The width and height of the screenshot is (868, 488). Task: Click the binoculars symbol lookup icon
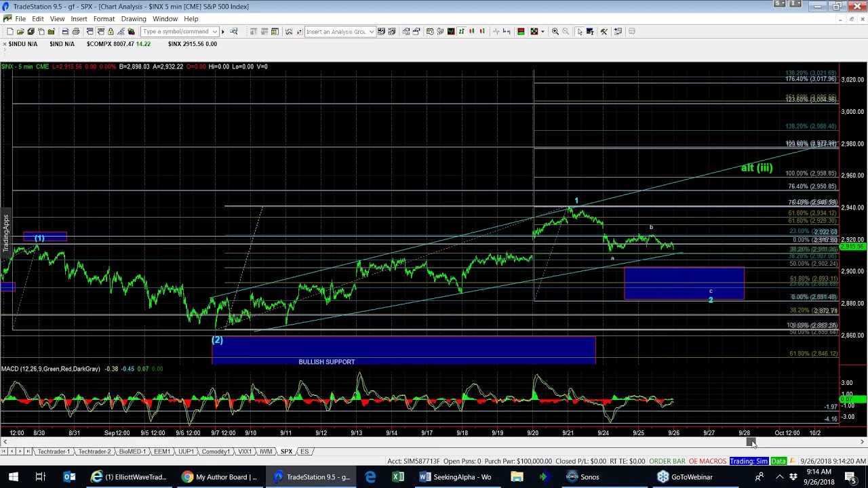point(233,31)
